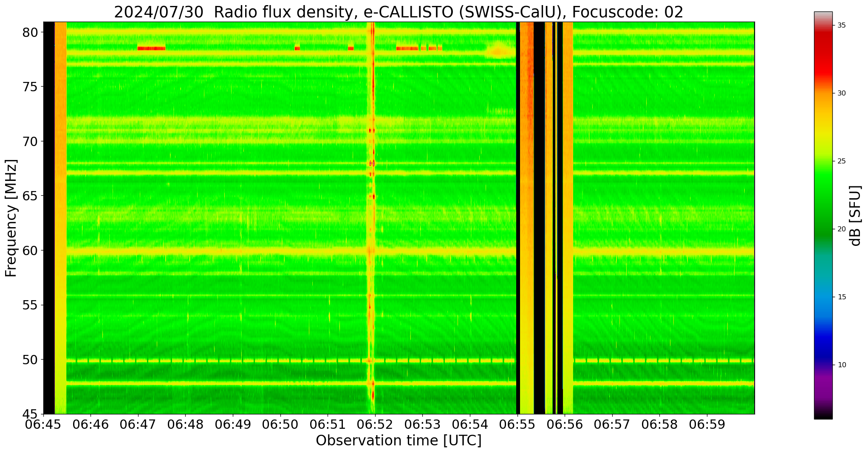Click the colorbar tick label 35
Viewport: 868px width, 453px height.
tap(842, 25)
